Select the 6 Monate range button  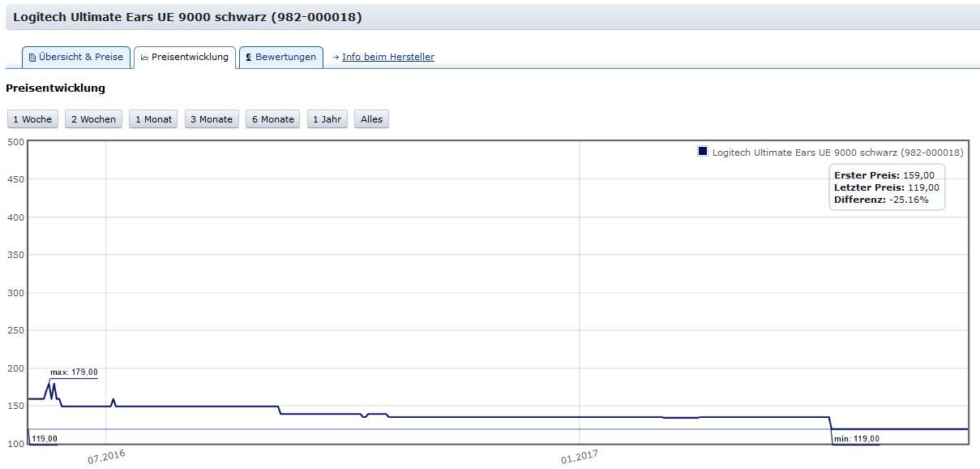pos(273,119)
